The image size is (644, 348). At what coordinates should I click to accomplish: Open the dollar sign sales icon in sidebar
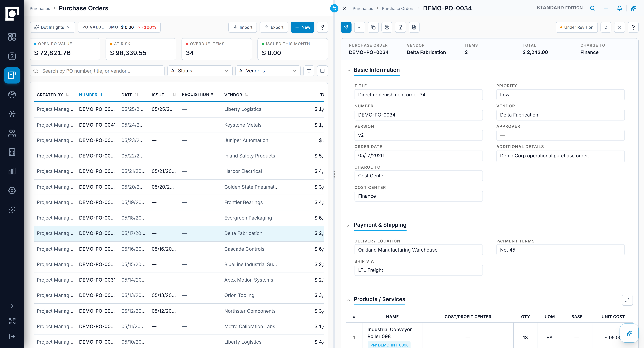(12, 56)
